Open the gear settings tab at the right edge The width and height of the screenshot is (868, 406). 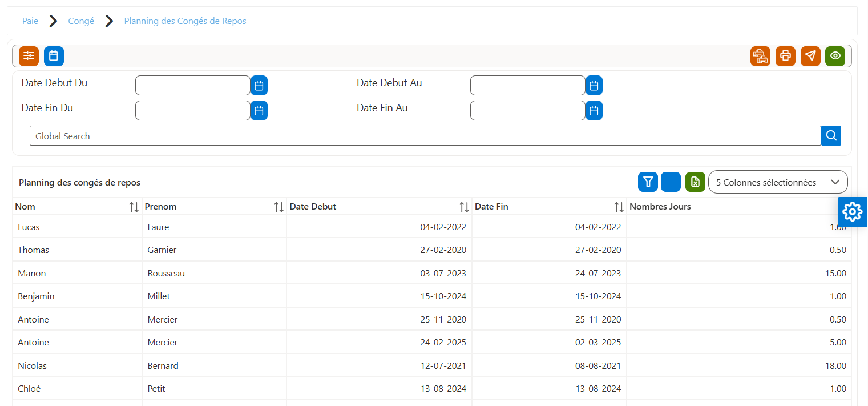tap(853, 212)
